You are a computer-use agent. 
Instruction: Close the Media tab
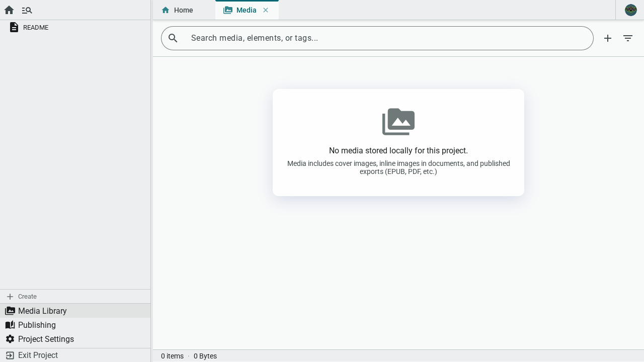point(266,10)
